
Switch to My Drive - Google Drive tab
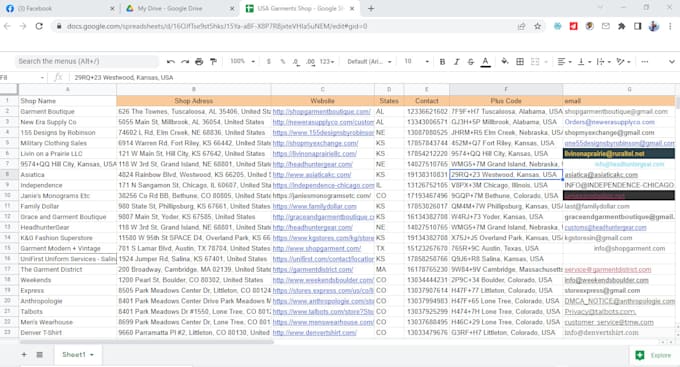(x=179, y=8)
